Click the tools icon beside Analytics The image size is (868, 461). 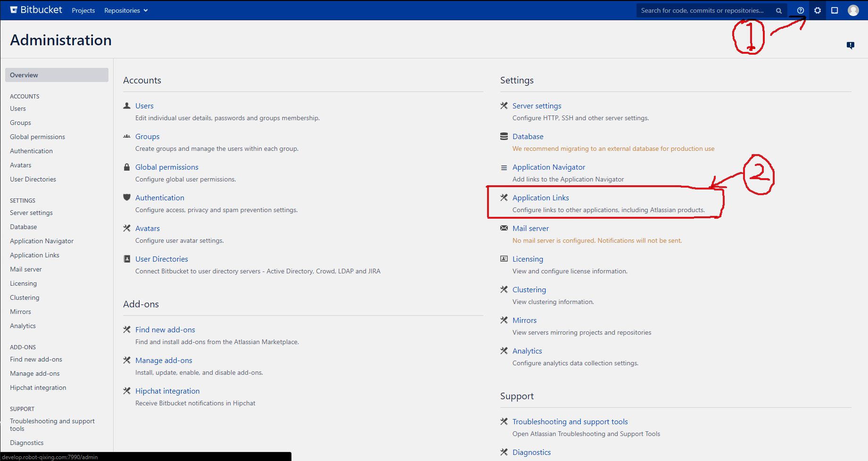504,351
